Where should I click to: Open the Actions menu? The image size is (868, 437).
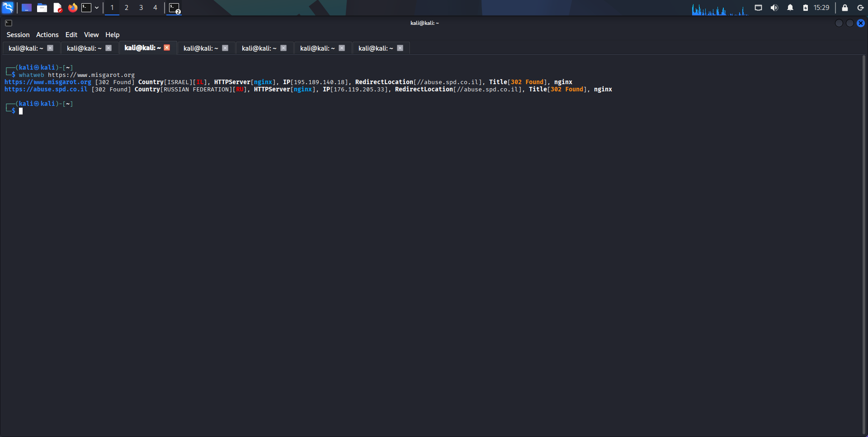pos(47,35)
